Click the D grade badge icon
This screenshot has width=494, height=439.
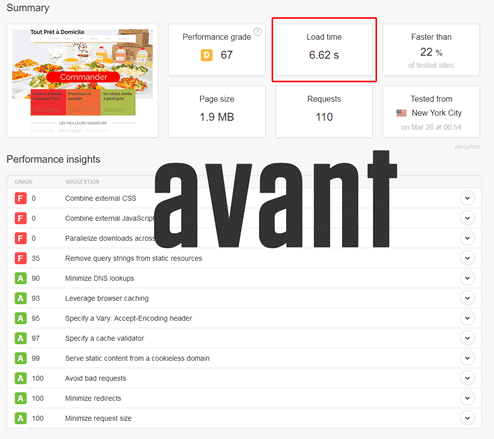pos(206,55)
